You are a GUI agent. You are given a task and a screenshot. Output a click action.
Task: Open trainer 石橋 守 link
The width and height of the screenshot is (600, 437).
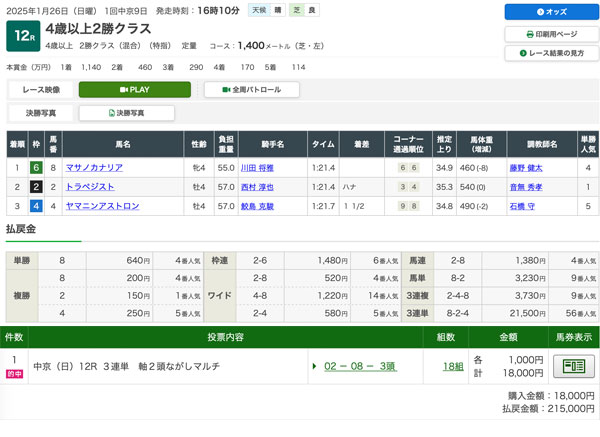525,206
